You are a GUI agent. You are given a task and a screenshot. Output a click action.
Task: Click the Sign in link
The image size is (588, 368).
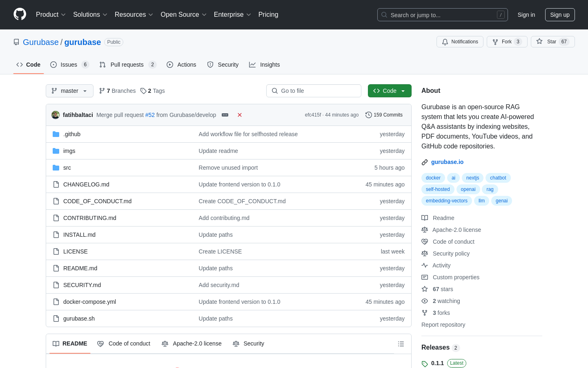point(526,15)
